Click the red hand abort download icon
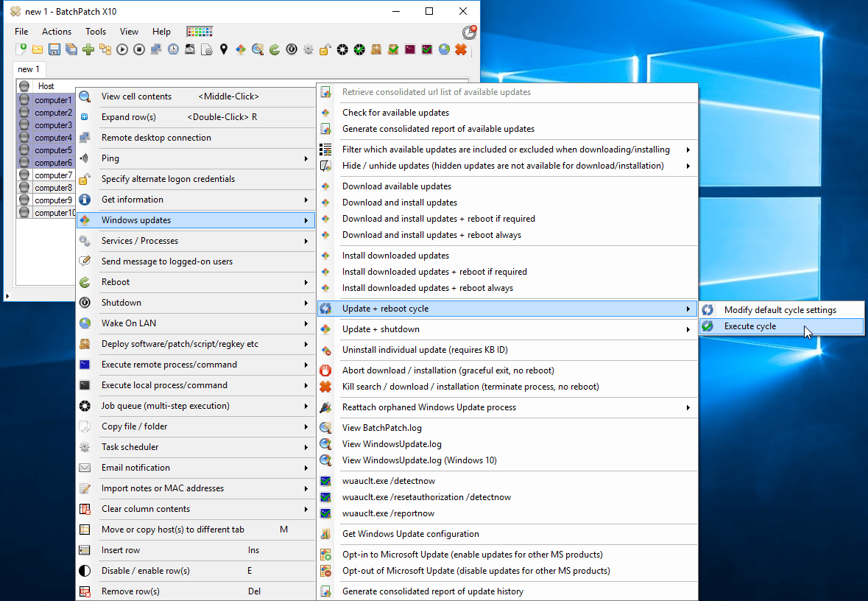868x601 pixels. (x=325, y=370)
